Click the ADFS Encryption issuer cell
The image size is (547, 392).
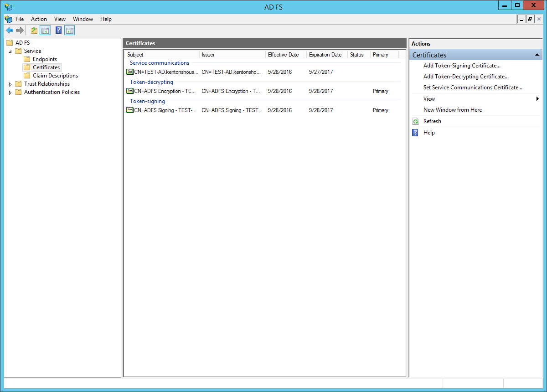pyautogui.click(x=231, y=91)
